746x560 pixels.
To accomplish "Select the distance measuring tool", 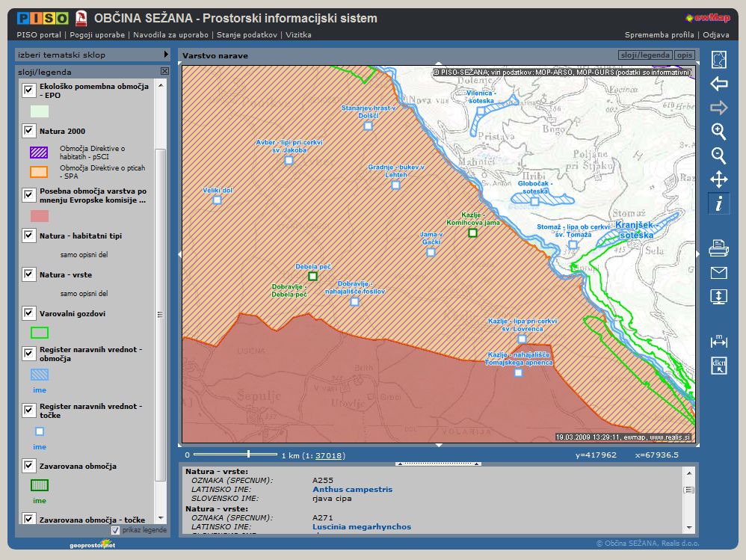I will pos(718,341).
